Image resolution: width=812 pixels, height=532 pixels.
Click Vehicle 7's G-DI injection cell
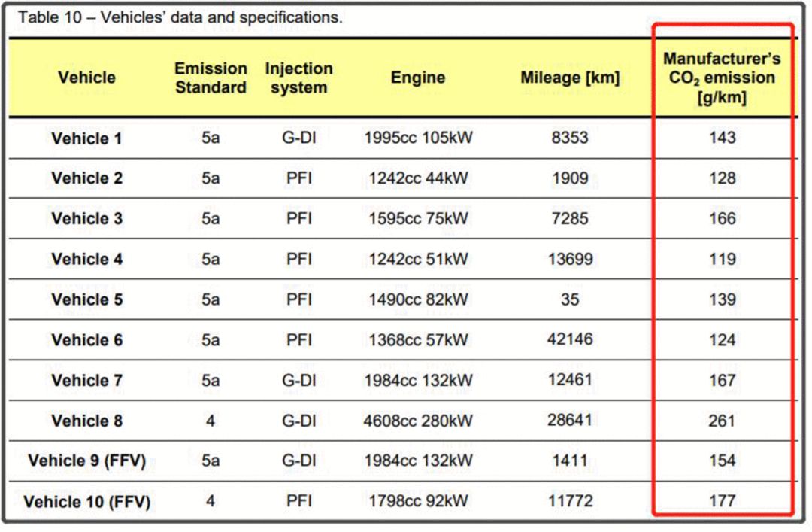click(x=298, y=381)
